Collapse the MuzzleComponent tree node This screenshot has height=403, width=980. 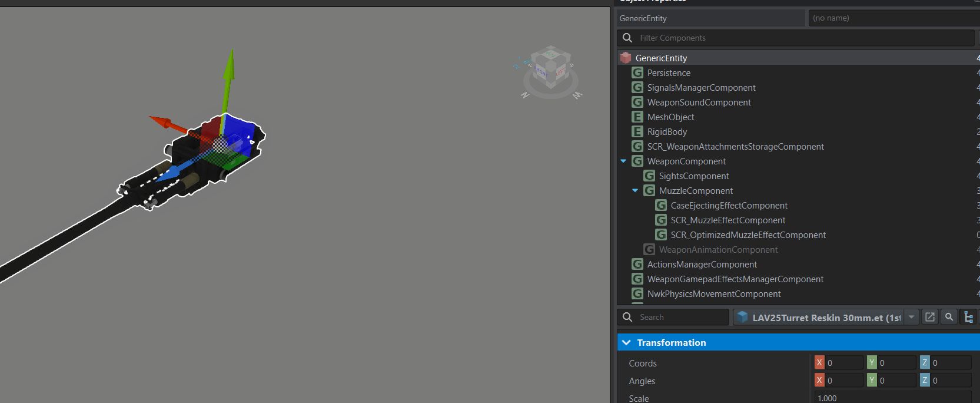coord(635,190)
